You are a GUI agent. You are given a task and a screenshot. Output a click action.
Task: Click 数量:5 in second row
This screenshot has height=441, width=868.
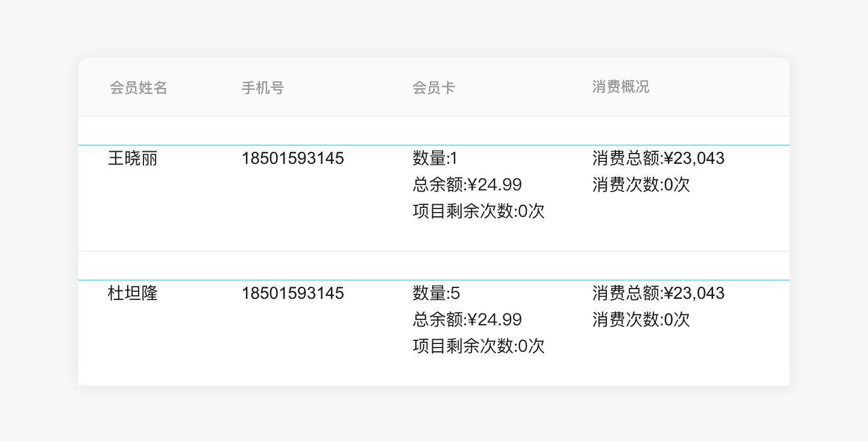(x=436, y=293)
